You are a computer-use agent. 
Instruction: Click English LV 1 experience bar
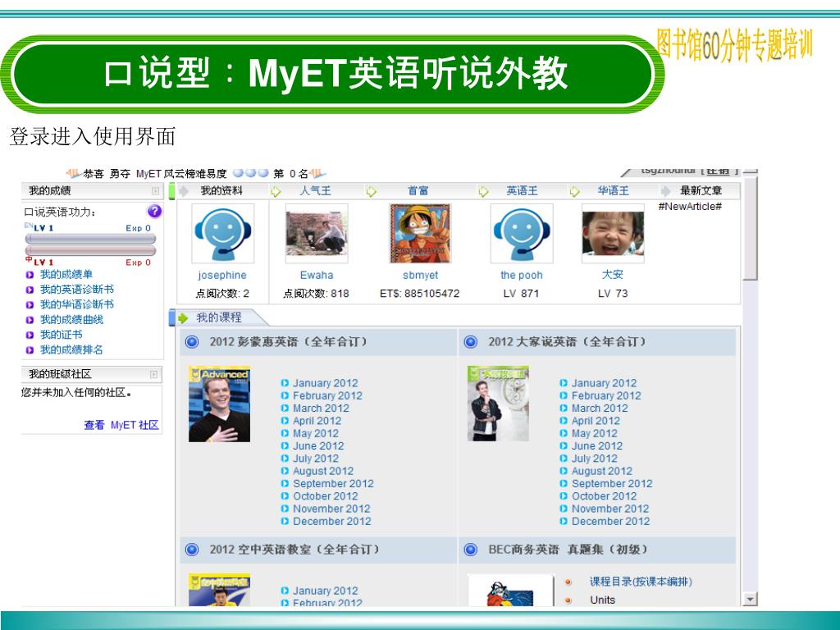(x=90, y=239)
